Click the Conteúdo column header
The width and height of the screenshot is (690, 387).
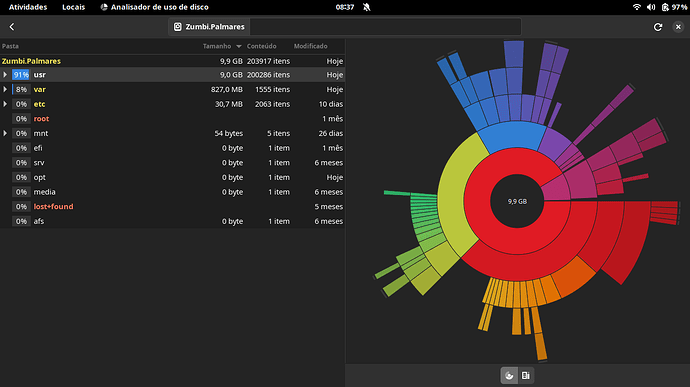(261, 46)
